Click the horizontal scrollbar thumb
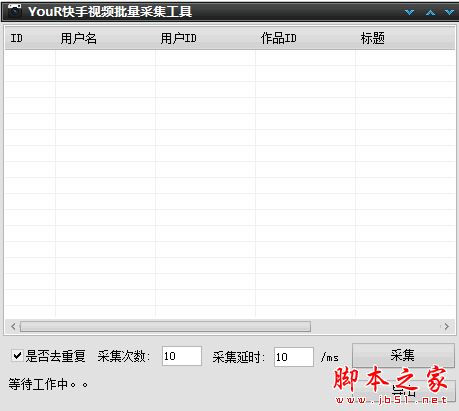Image resolution: width=459 pixels, height=411 pixels. 165,326
